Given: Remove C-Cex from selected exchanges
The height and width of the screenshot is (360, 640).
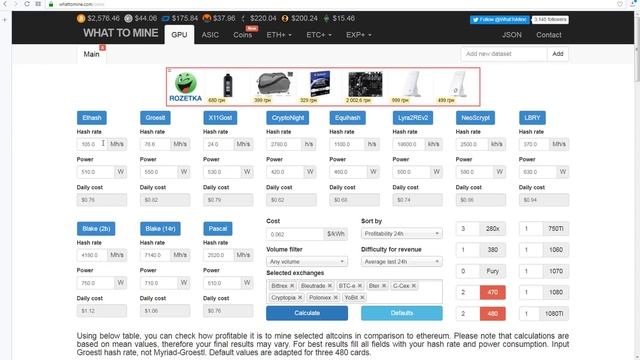Looking at the screenshot, I should [413, 286].
